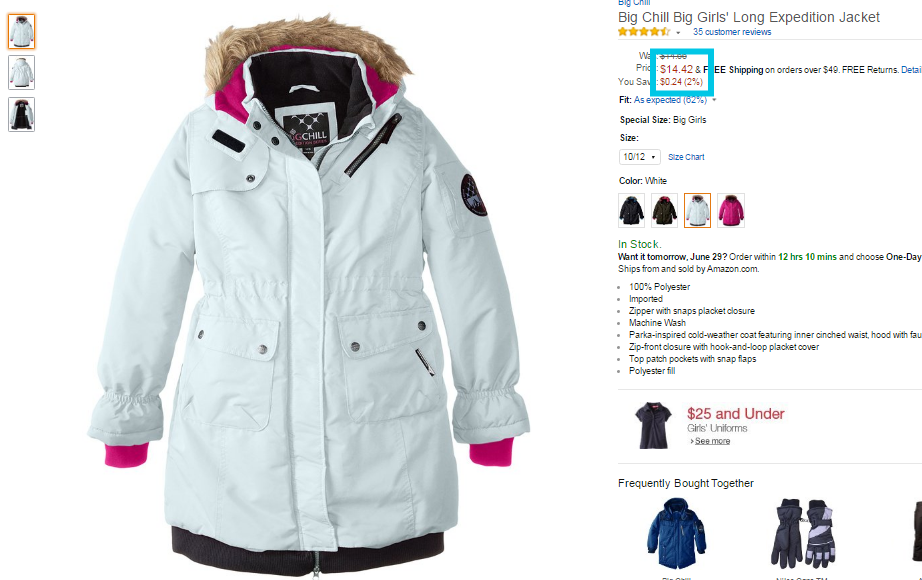This screenshot has width=922, height=580.
Task: Open the 35 customer reviews link
Action: click(x=732, y=32)
